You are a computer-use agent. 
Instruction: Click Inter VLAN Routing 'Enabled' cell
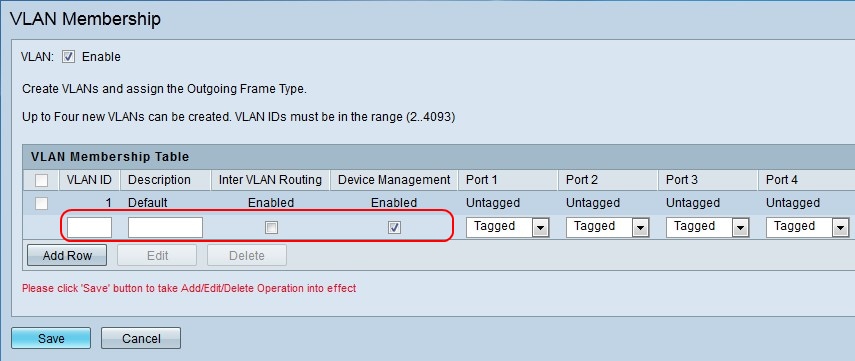pos(271,203)
